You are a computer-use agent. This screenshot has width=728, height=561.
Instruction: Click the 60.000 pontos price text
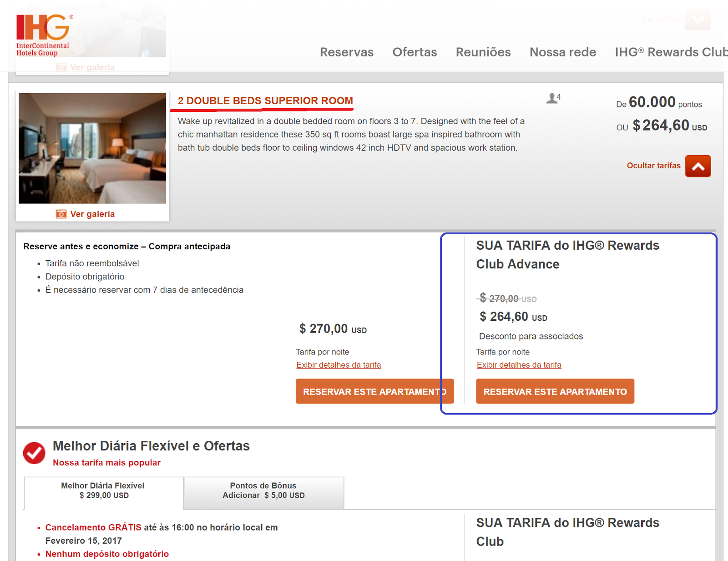point(659,102)
